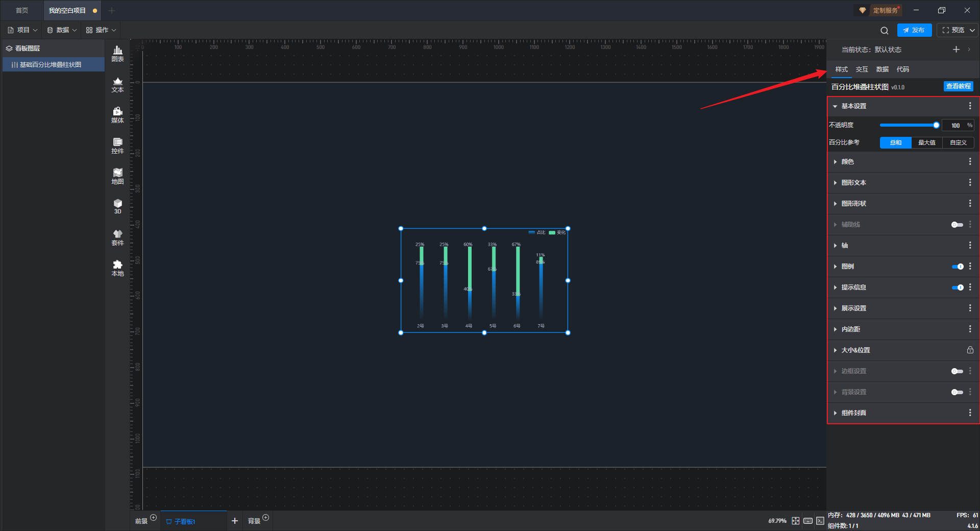Viewport: 980px width, 531px height.
Task: Expand the 组件封面 section
Action: tap(835, 413)
